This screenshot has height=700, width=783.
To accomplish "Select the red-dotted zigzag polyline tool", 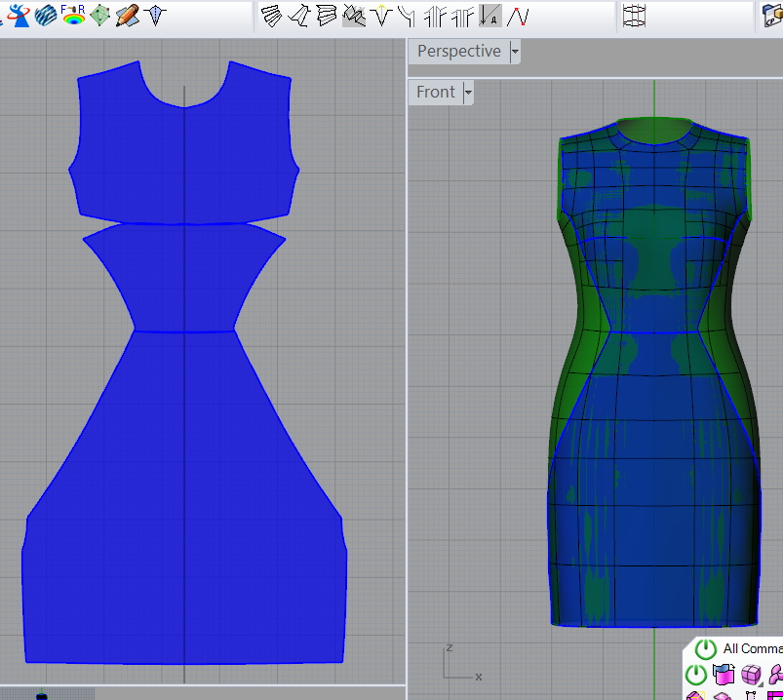I will click(x=519, y=16).
